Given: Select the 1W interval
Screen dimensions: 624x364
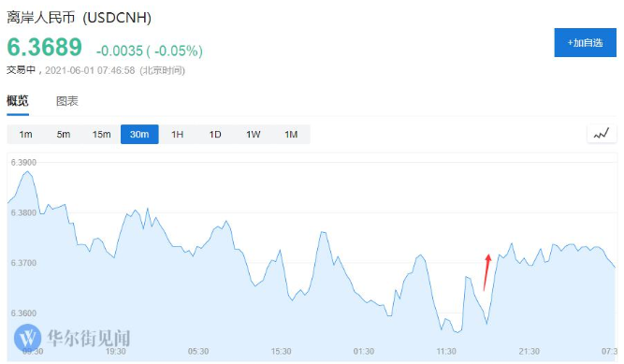Looking at the screenshot, I should pyautogui.click(x=254, y=134).
